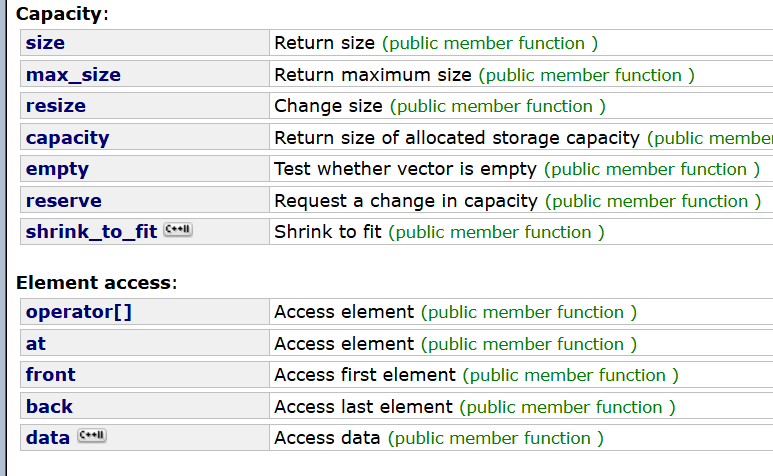This screenshot has height=476, width=773.
Task: Click the 'Request a change in capacity' text
Action: (x=405, y=201)
